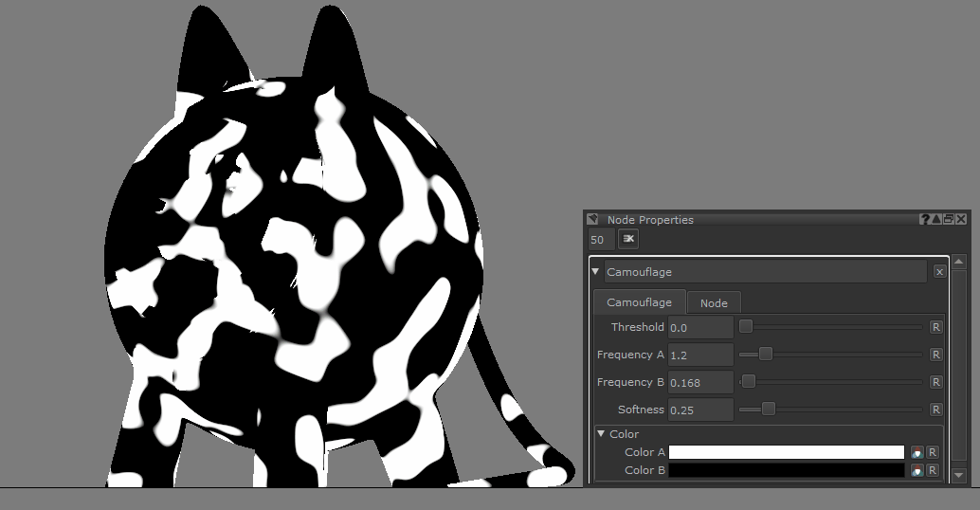Click the max nodes field showing 50
The width and height of the screenshot is (980, 510).
(601, 240)
